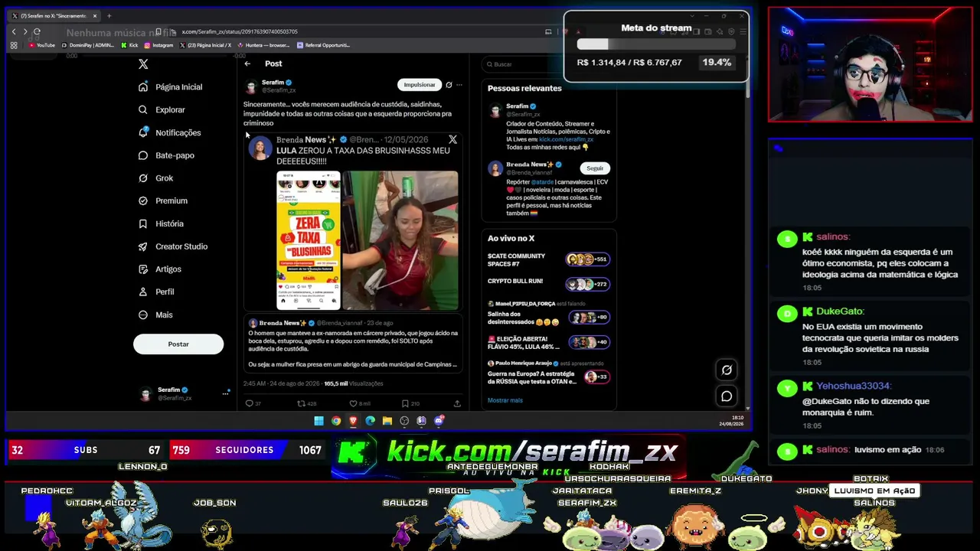Open the Referral Opportunities bookmark

pos(322,45)
